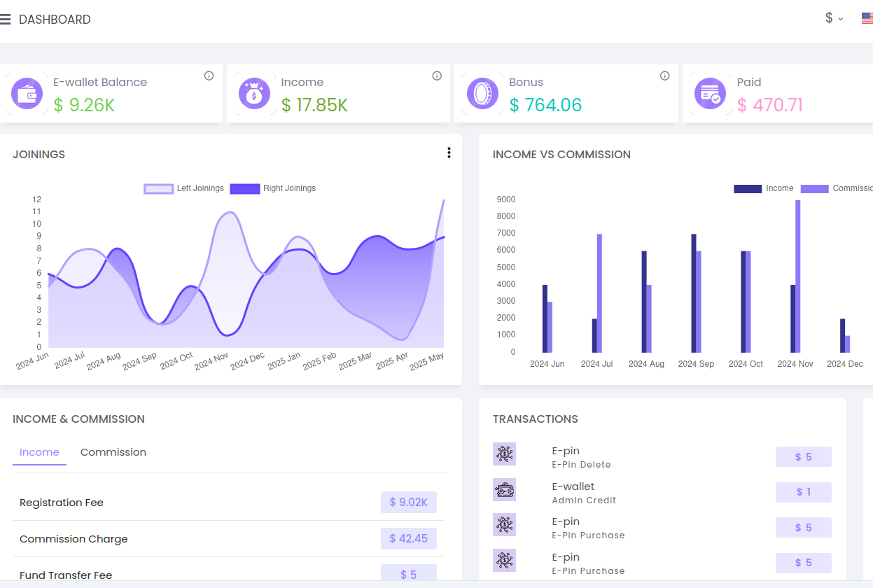Switch to the Commission tab
Screen dimensions: 873x588
(113, 452)
